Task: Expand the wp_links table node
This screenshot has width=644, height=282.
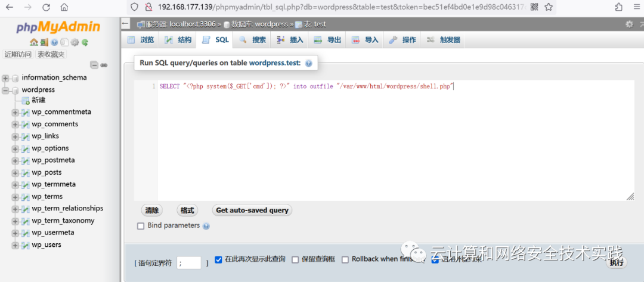Action: 15,137
